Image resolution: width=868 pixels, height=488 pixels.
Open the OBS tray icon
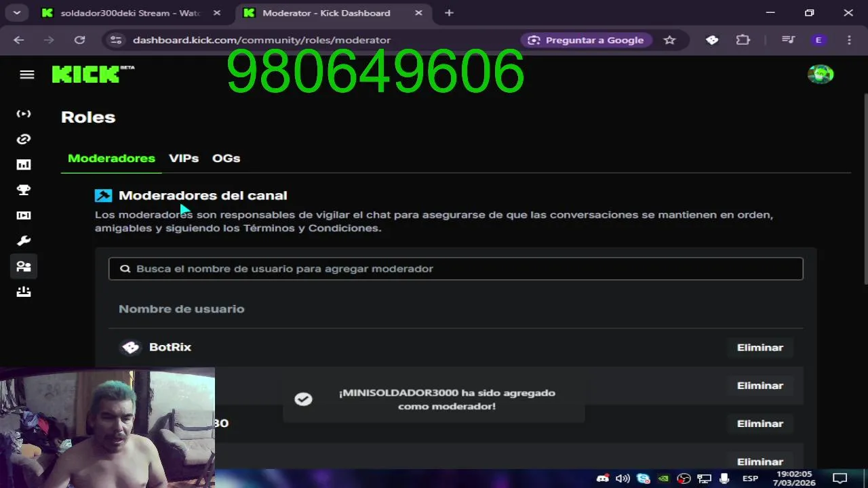pos(684,479)
